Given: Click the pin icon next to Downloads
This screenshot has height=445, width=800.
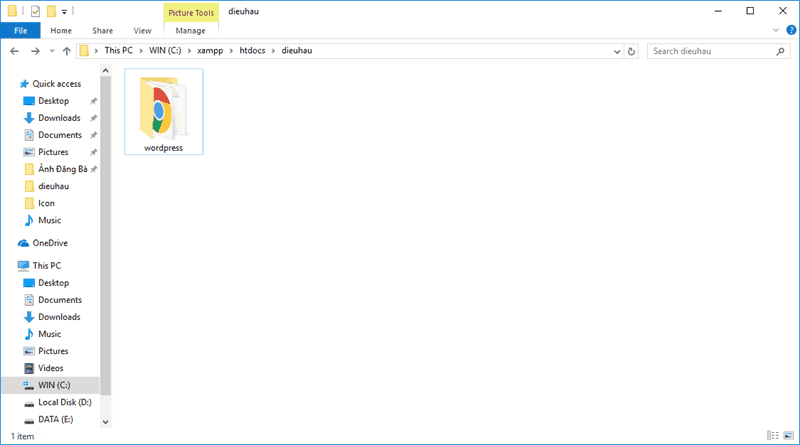Looking at the screenshot, I should (93, 118).
